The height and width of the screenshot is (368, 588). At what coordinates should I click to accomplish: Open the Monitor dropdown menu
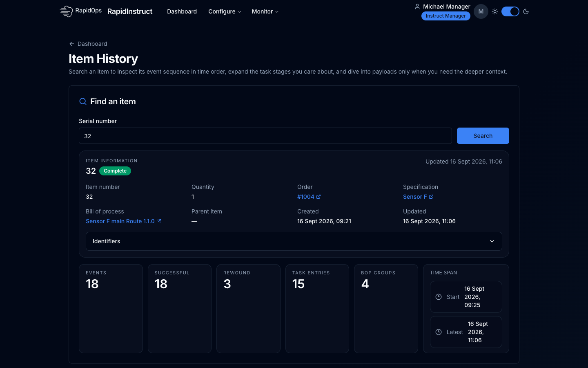coord(265,11)
